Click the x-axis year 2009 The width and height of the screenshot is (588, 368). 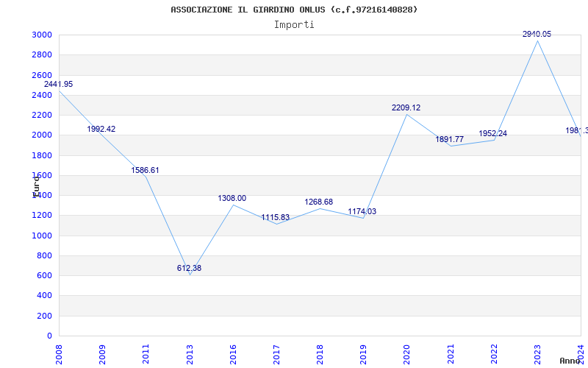[x=102, y=354]
